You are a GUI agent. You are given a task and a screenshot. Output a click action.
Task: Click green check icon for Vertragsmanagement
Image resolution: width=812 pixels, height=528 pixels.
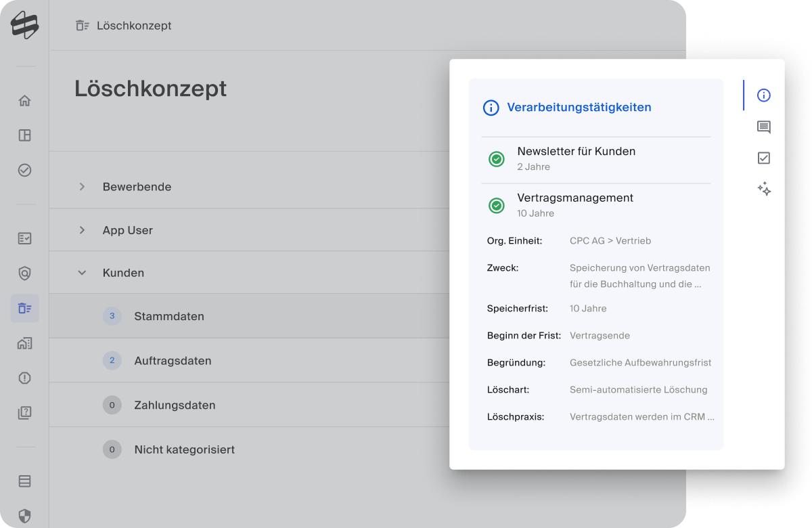(x=497, y=206)
